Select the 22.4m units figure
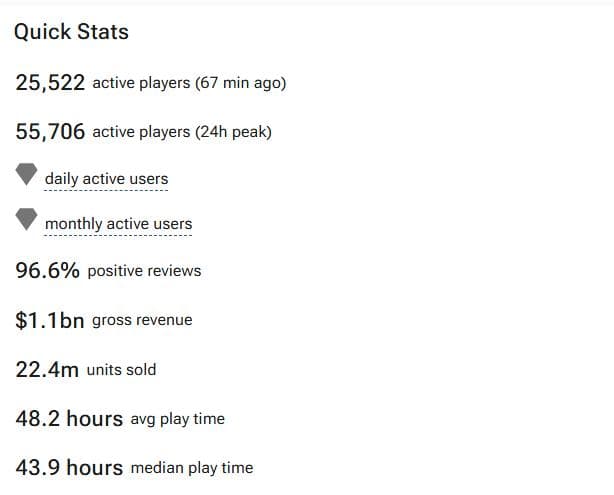 click(47, 370)
